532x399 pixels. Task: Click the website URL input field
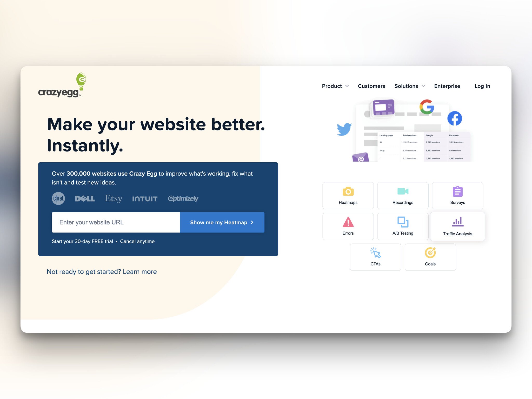116,222
